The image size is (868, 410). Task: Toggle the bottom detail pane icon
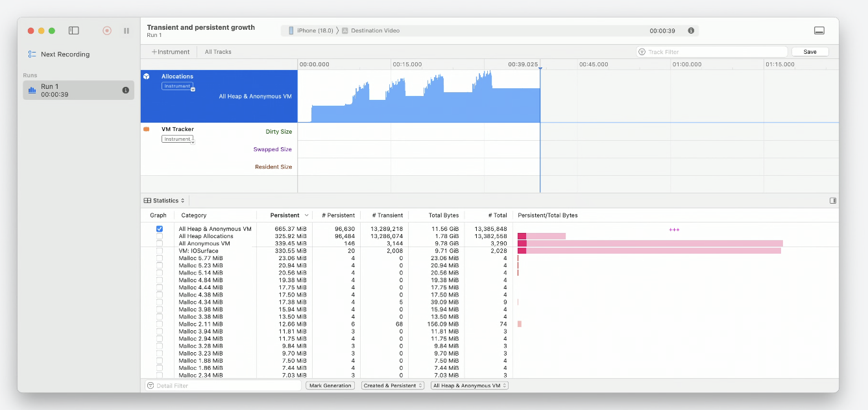[819, 30]
